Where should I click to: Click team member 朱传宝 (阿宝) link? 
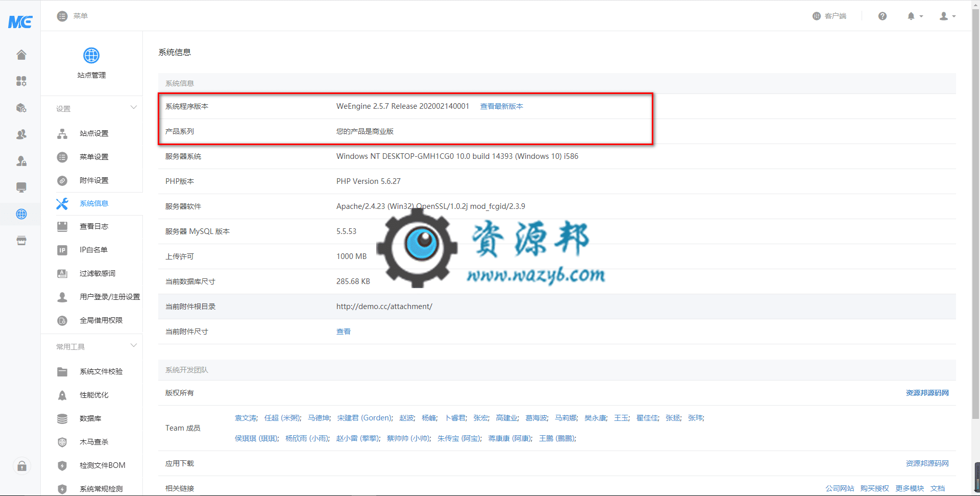click(458, 438)
